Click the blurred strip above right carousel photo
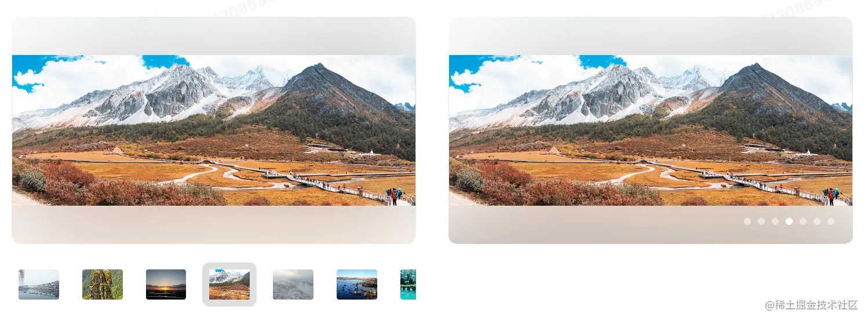Screen dimensions: 868x321 coord(651,36)
